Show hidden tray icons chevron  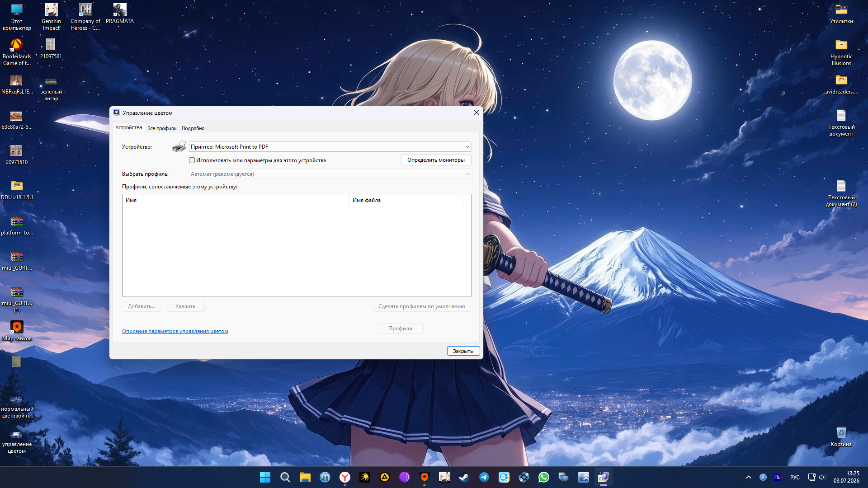pyautogui.click(x=749, y=477)
